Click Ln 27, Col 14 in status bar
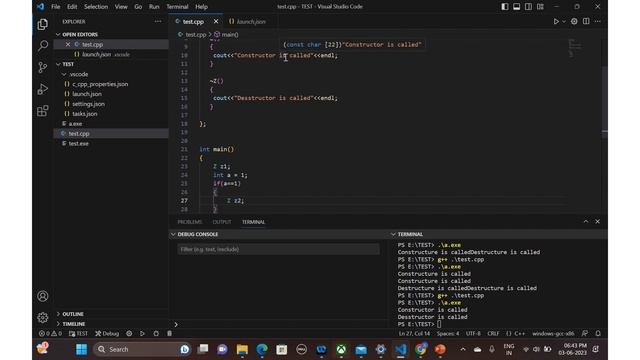Screen dimensions: 640x360 [x=414, y=333]
